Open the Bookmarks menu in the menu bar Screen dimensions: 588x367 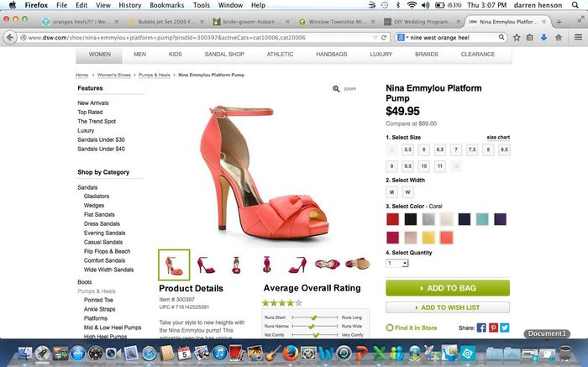(x=155, y=5)
